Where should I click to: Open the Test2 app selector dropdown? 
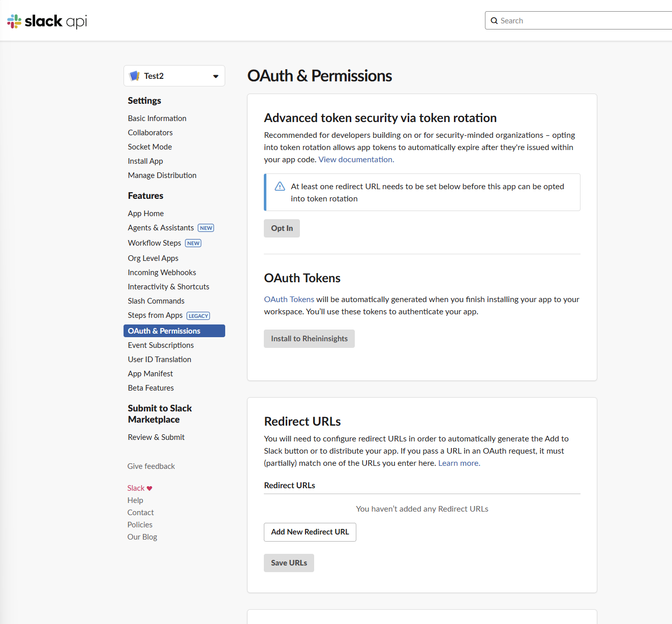pyautogui.click(x=174, y=76)
